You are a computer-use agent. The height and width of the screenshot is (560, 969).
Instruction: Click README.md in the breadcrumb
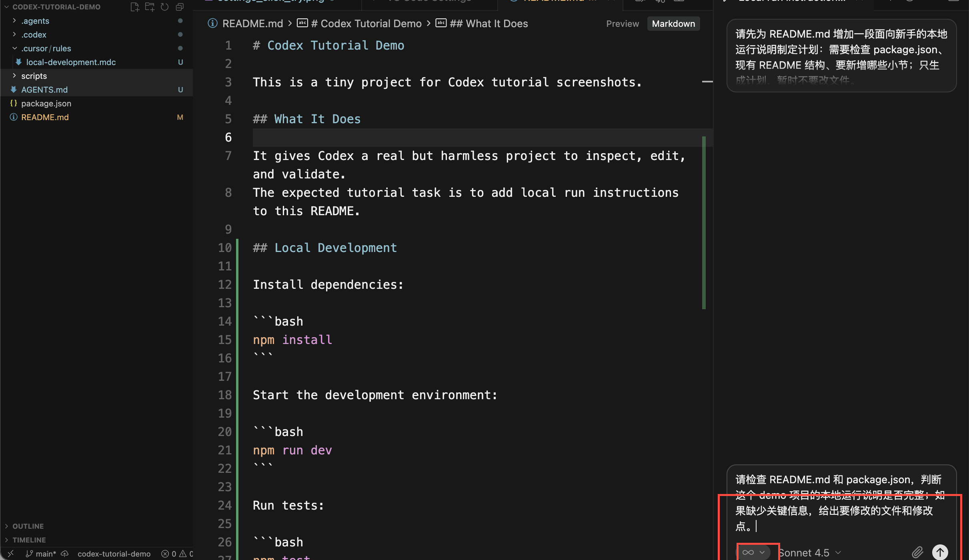tap(252, 24)
